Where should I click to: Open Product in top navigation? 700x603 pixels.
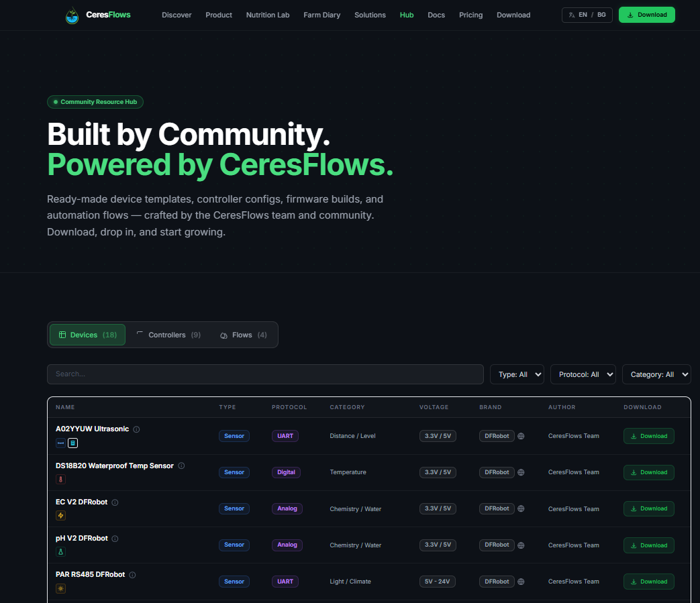219,15
